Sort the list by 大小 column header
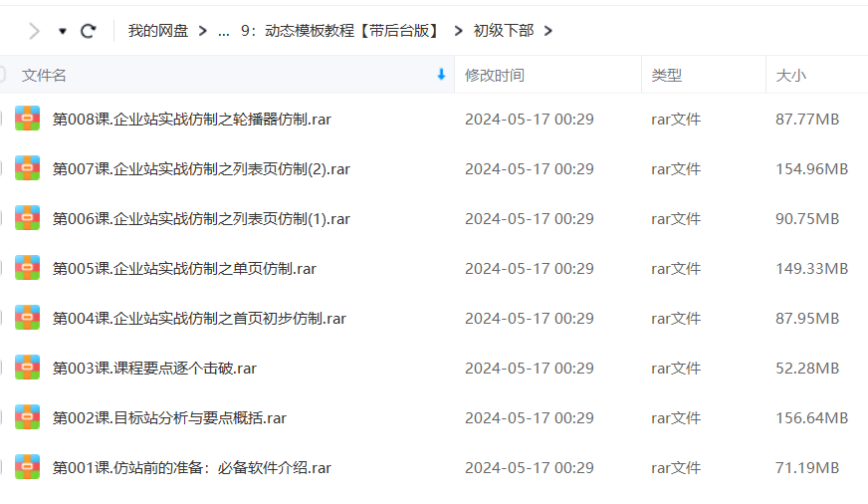 [790, 75]
